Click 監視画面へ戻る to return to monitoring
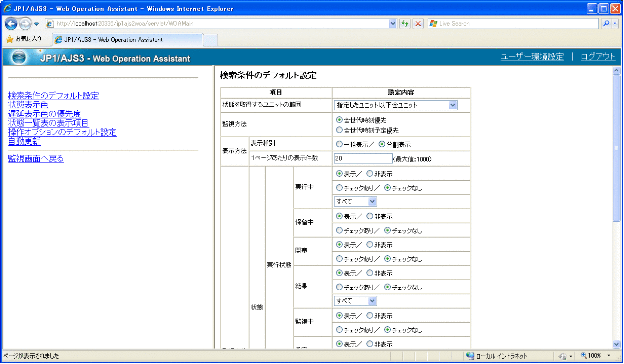The width and height of the screenshot is (624, 364). (36, 159)
